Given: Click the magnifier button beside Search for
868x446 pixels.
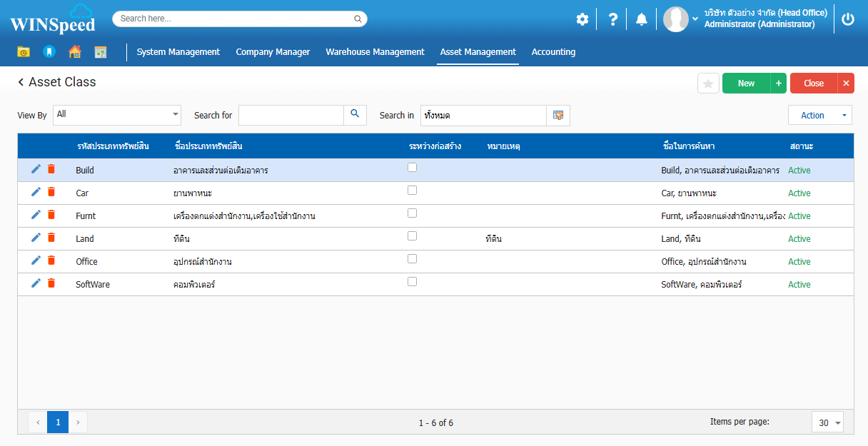Looking at the screenshot, I should coord(355,115).
